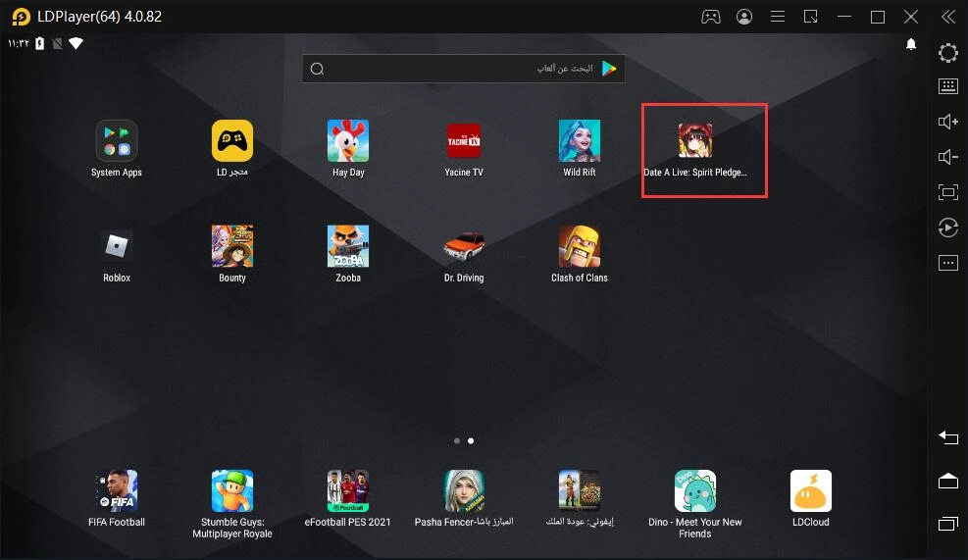This screenshot has height=560, width=968.
Task: Select the second home page dot
Action: coord(471,440)
